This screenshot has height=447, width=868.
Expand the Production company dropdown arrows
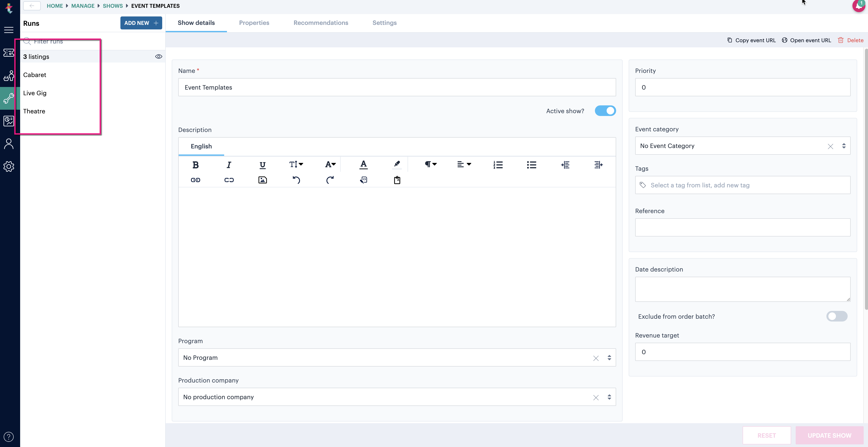(x=609, y=397)
